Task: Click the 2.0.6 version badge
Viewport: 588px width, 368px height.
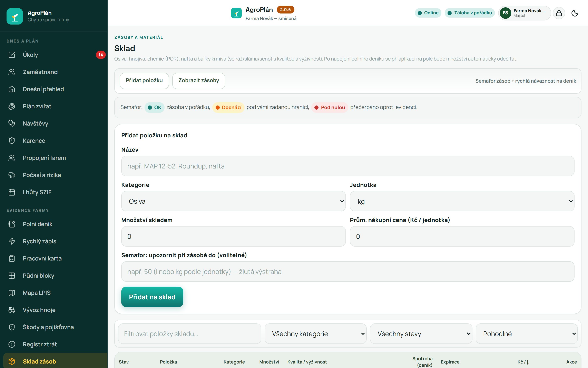Action: (285, 9)
